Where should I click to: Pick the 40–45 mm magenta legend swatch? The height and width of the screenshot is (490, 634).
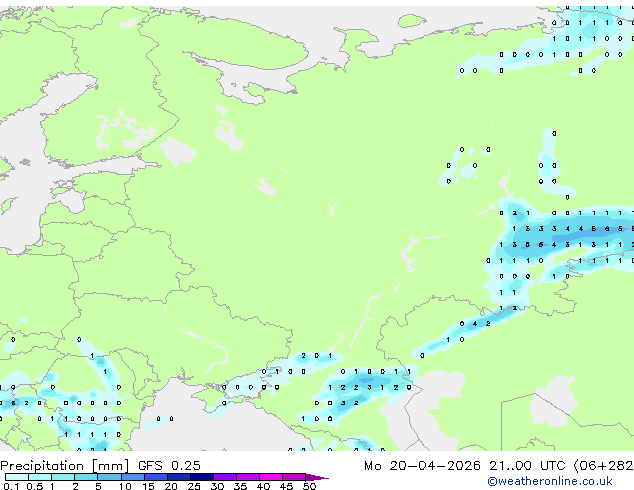(271, 477)
